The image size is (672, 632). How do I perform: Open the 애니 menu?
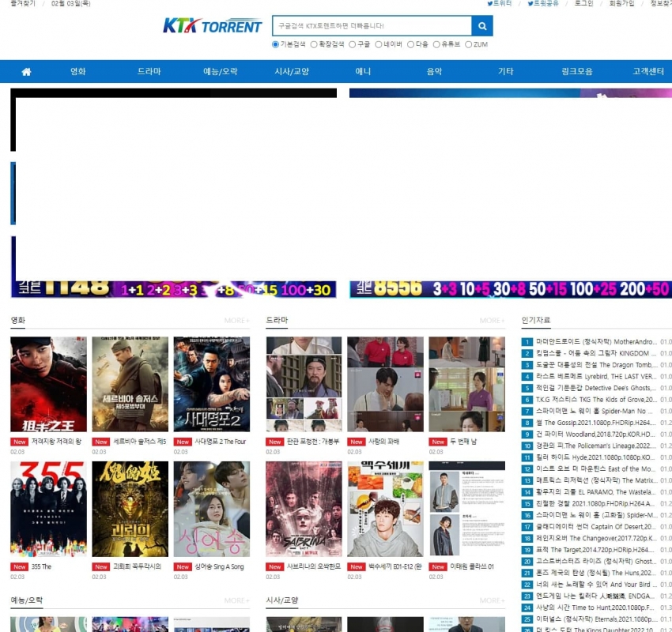click(363, 72)
